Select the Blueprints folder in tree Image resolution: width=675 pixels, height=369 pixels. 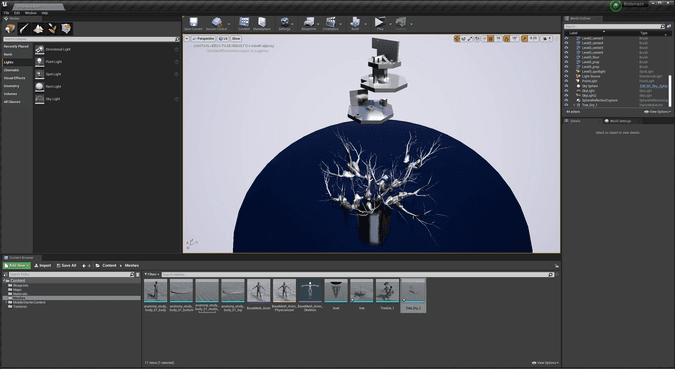(x=21, y=285)
